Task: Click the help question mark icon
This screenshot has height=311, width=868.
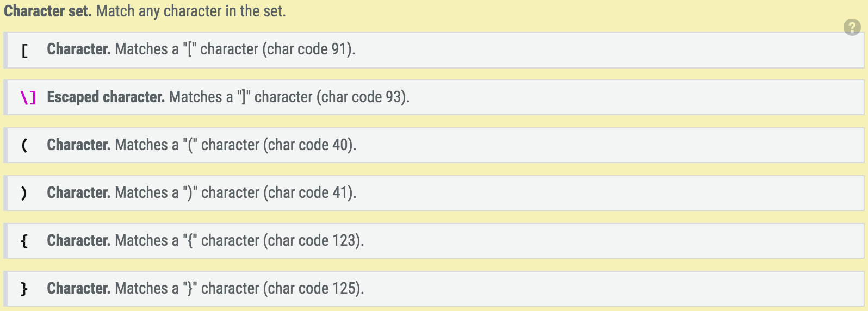Action: 852,27
